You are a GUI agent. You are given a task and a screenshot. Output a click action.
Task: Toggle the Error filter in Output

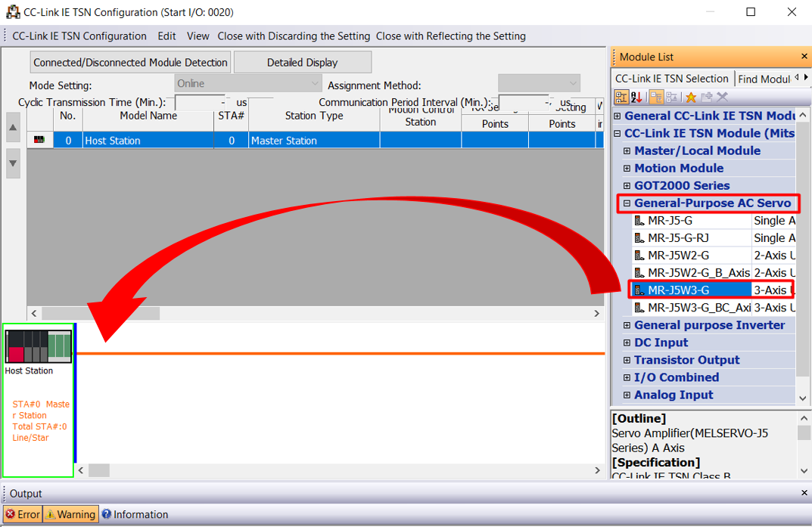[23, 514]
